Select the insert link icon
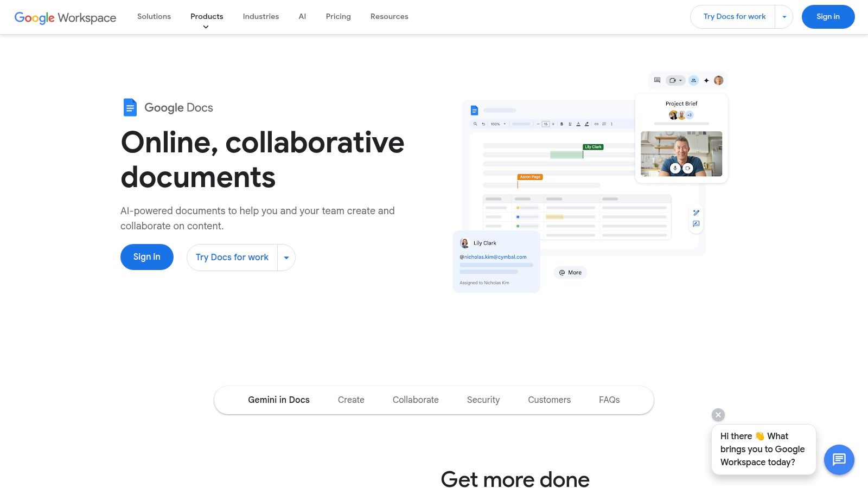The image size is (868, 488). pos(597,124)
